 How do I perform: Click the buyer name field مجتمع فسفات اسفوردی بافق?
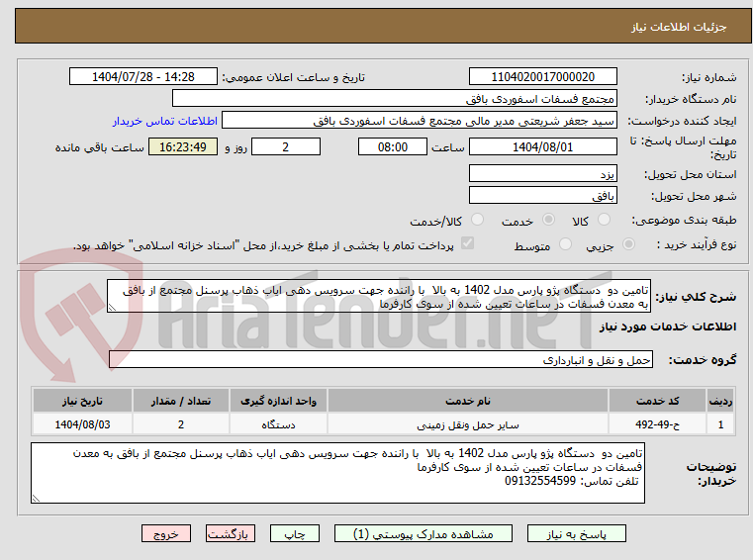click(395, 99)
